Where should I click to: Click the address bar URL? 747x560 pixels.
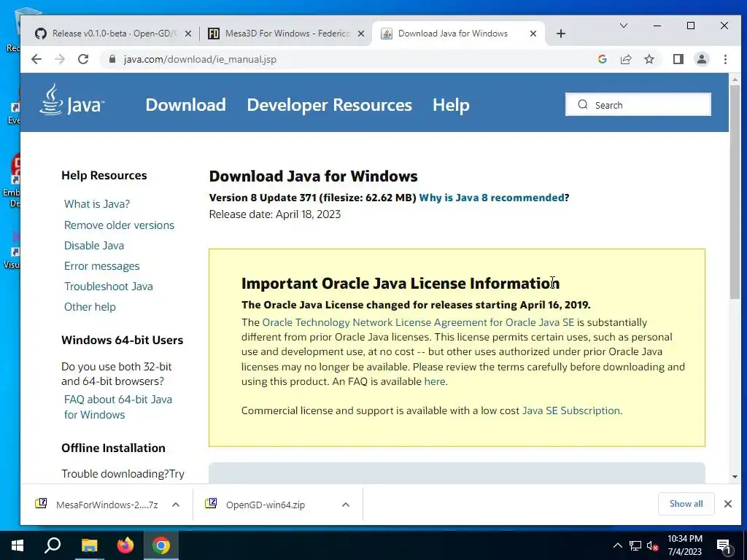(200, 60)
